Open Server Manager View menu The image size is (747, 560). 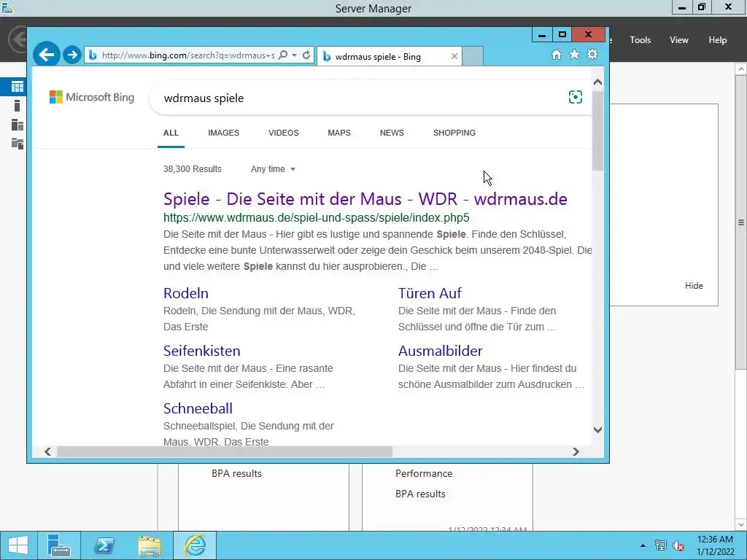click(679, 40)
